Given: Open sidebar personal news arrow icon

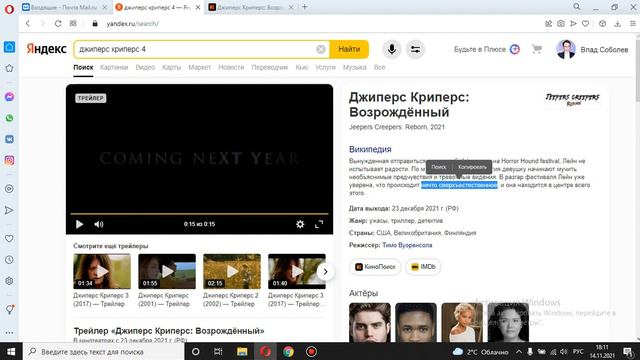Looking at the screenshot, I should (9, 210).
